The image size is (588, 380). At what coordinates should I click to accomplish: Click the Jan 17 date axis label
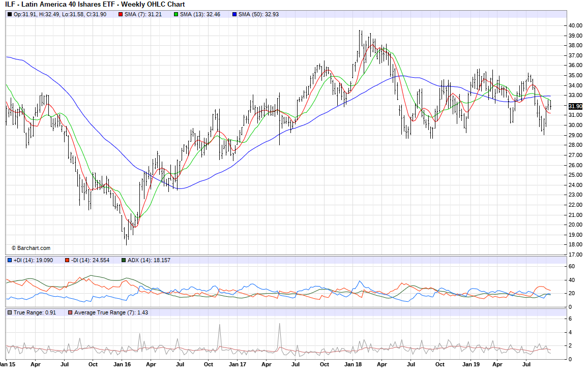[x=238, y=364]
